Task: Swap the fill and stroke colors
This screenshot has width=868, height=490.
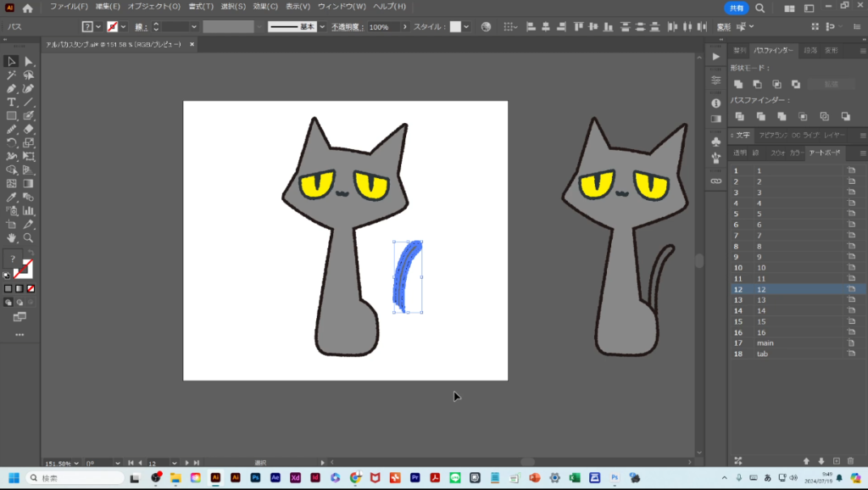Action: (30, 253)
